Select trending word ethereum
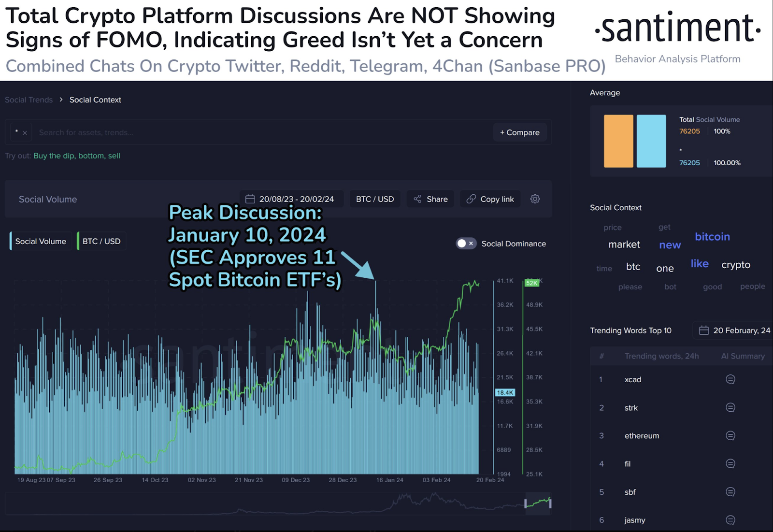Screen dimensions: 773x532 point(642,436)
